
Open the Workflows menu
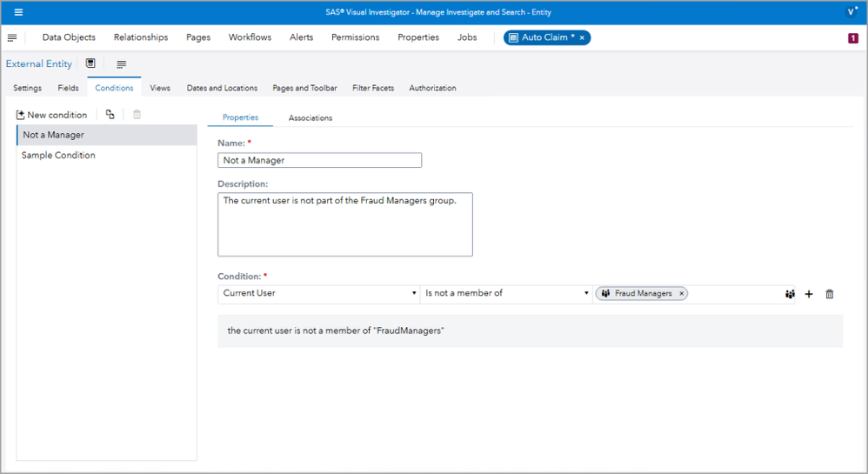tap(250, 37)
